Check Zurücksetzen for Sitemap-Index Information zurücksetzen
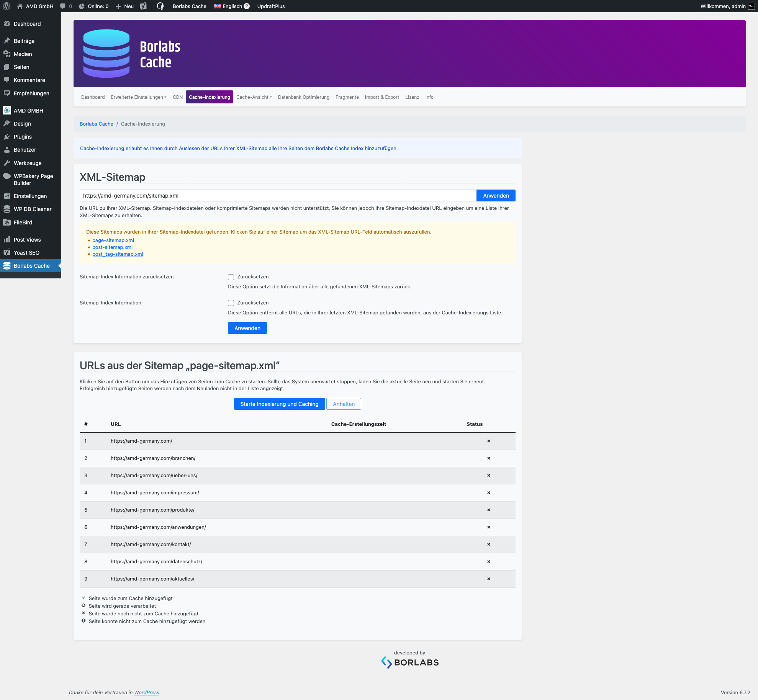758x700 pixels. click(231, 277)
